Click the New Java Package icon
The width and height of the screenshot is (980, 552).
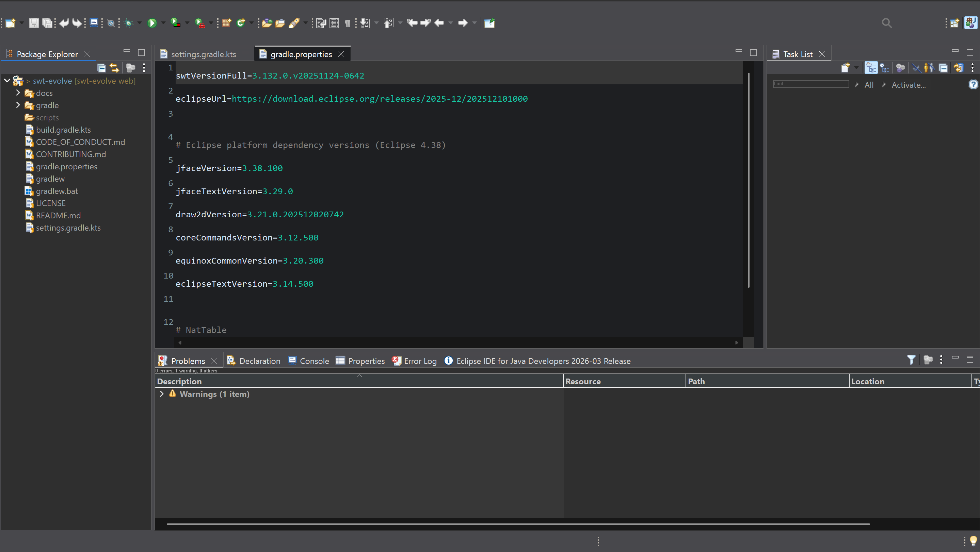click(227, 23)
